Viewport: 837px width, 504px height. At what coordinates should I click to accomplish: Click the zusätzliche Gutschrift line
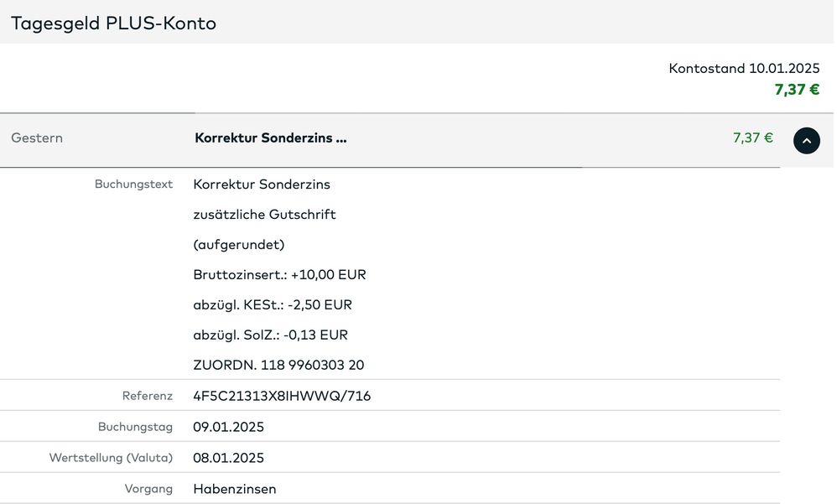(x=264, y=214)
